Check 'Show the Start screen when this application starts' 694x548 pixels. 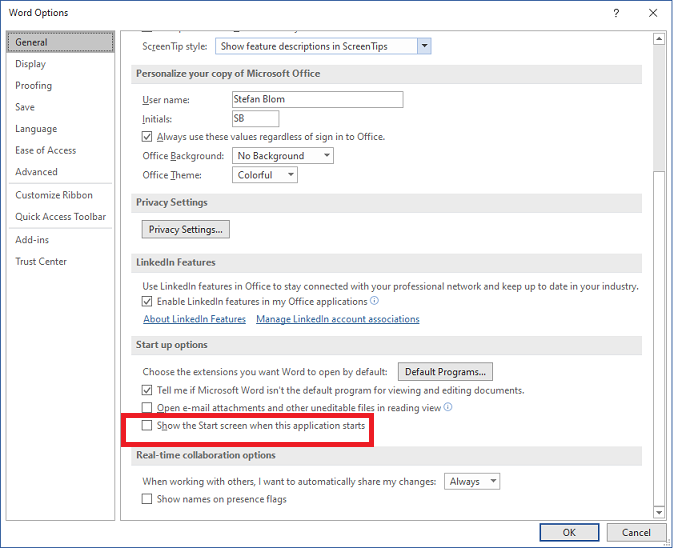(147, 425)
